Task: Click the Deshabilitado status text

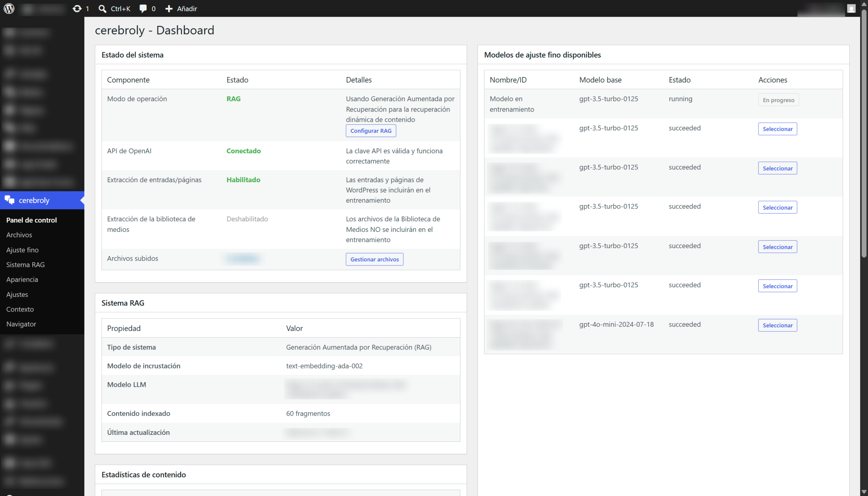Action: pos(247,219)
